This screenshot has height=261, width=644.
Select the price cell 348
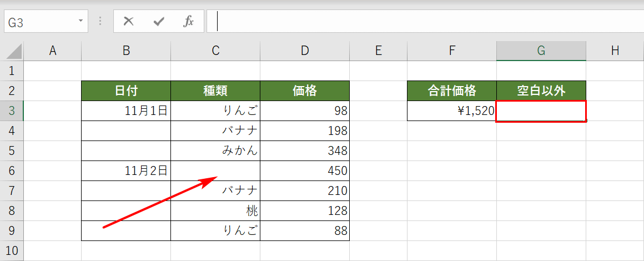(x=305, y=151)
